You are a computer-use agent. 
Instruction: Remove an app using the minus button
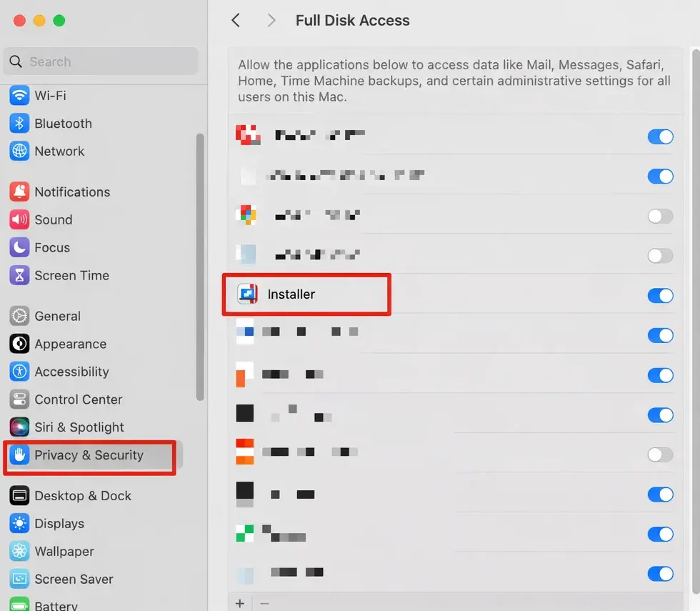[265, 602]
